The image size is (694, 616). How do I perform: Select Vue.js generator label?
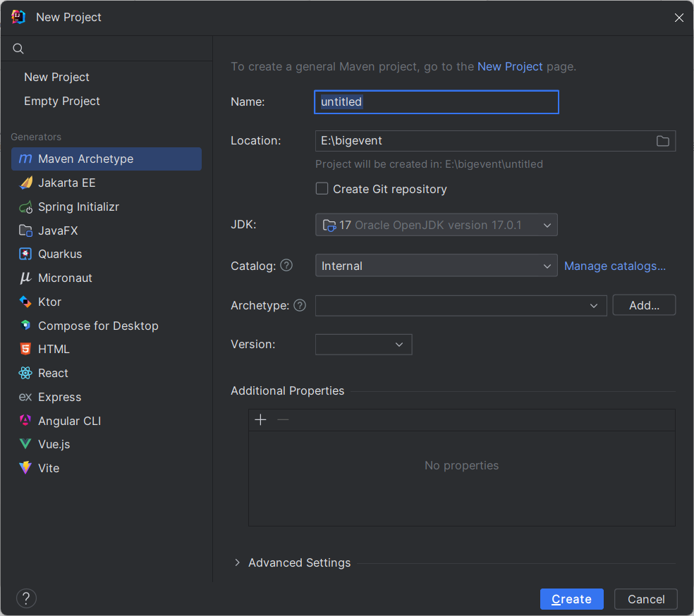click(x=54, y=444)
